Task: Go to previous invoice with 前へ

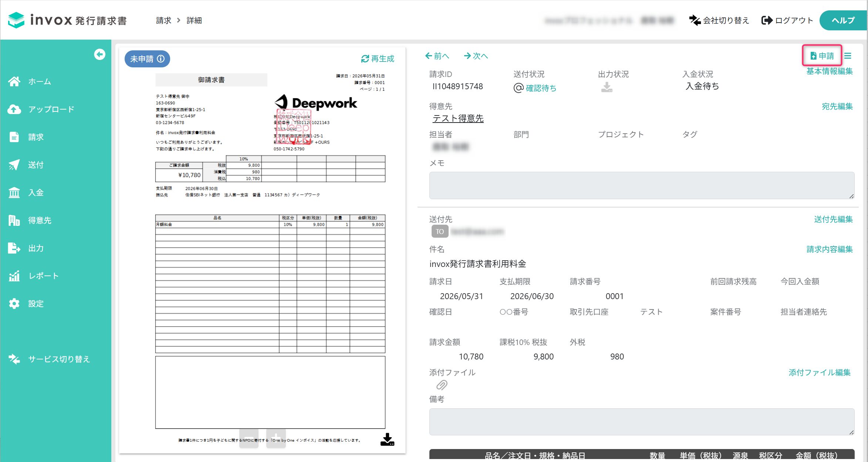Action: [437, 56]
